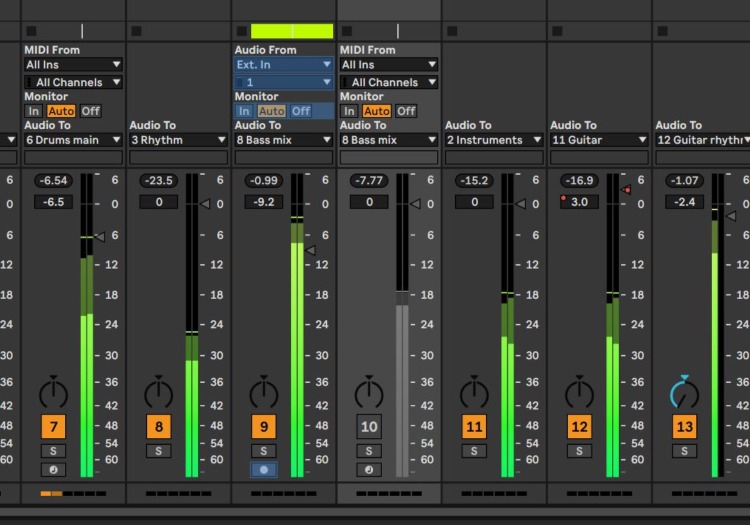The image size is (750, 525).
Task: Click the clip stop square on track 10
Action: (x=347, y=31)
